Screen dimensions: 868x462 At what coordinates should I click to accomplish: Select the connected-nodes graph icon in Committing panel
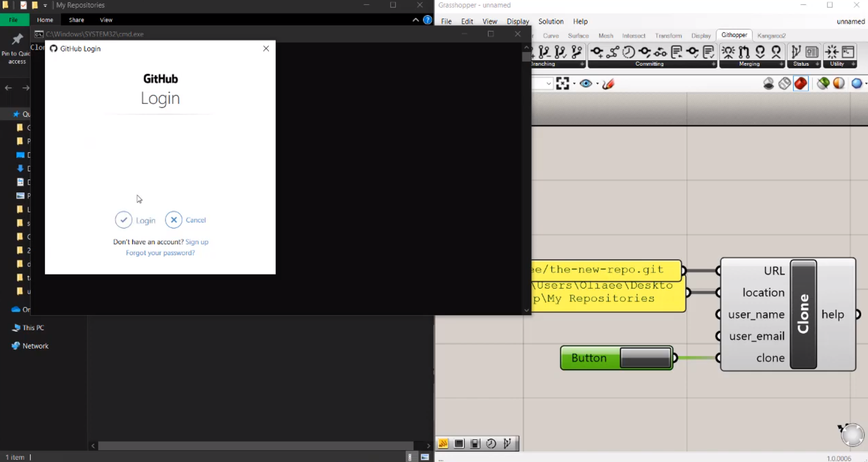(x=613, y=52)
